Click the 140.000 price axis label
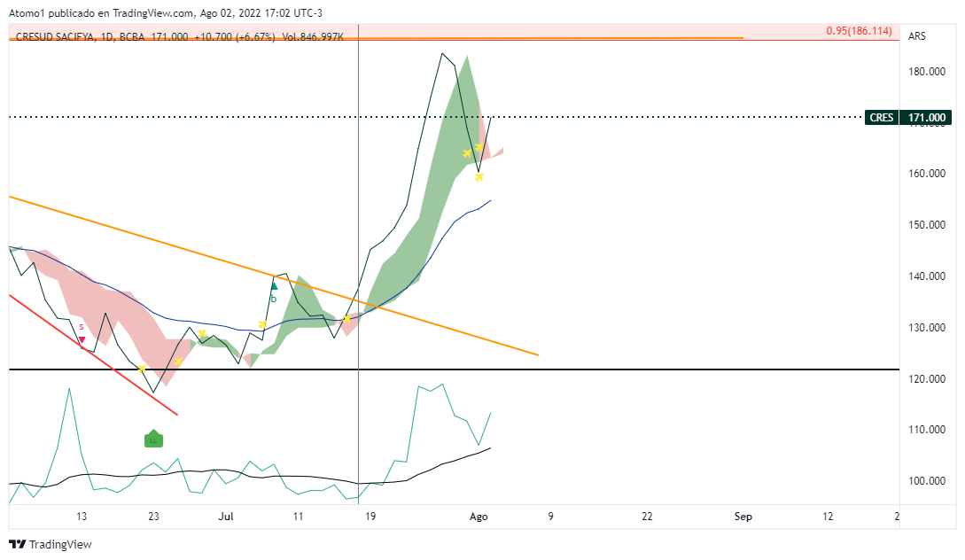 (927, 276)
